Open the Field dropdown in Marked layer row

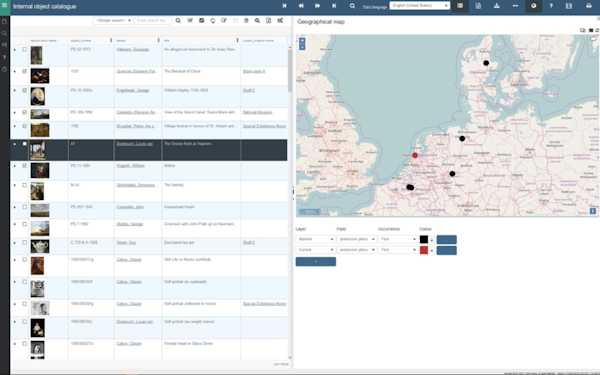click(357, 239)
